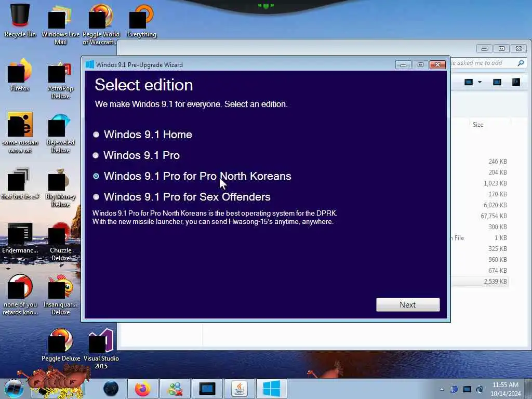This screenshot has width=532, height=399.
Task: Click the 1 KB file row
Action: pyautogui.click(x=480, y=238)
